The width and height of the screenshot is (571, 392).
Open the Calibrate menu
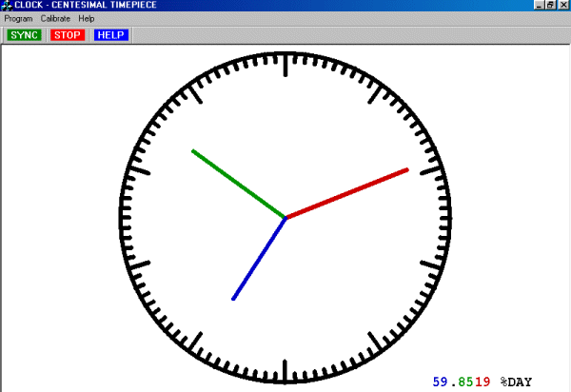click(x=55, y=18)
